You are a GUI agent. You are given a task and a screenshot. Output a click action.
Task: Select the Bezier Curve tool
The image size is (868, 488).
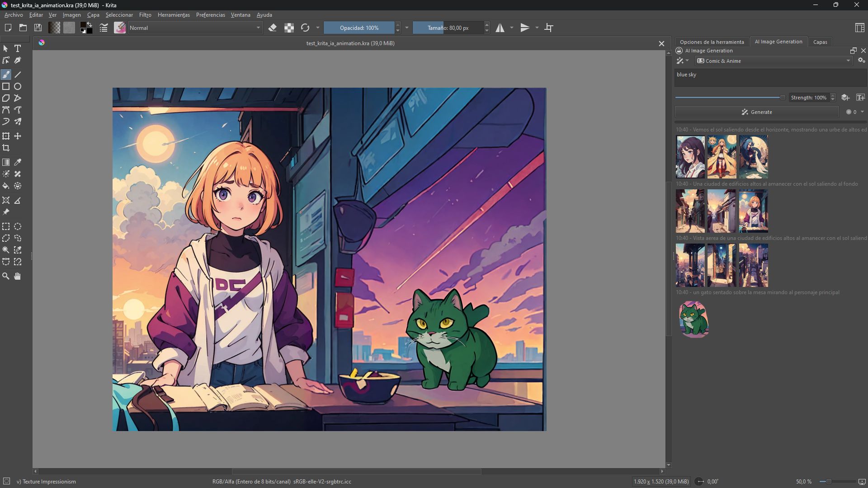[x=6, y=110]
